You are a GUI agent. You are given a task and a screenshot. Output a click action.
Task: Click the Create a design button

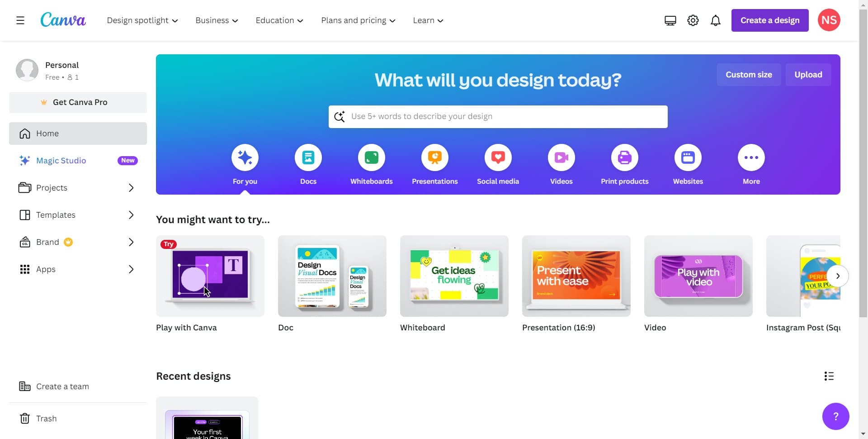769,20
